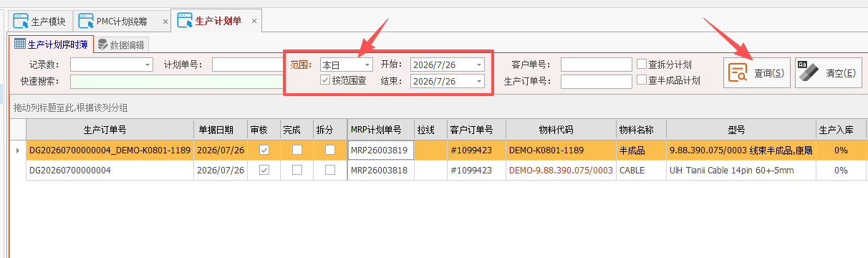Switch to the PMC计划统筹 tab
Image resolution: width=868 pixels, height=258 pixels.
click(123, 21)
